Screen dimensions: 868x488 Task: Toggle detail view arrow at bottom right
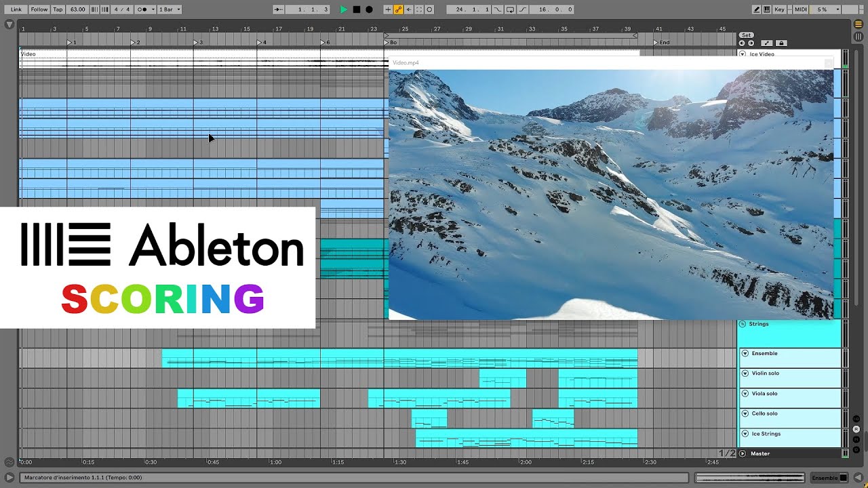pyautogui.click(x=858, y=478)
